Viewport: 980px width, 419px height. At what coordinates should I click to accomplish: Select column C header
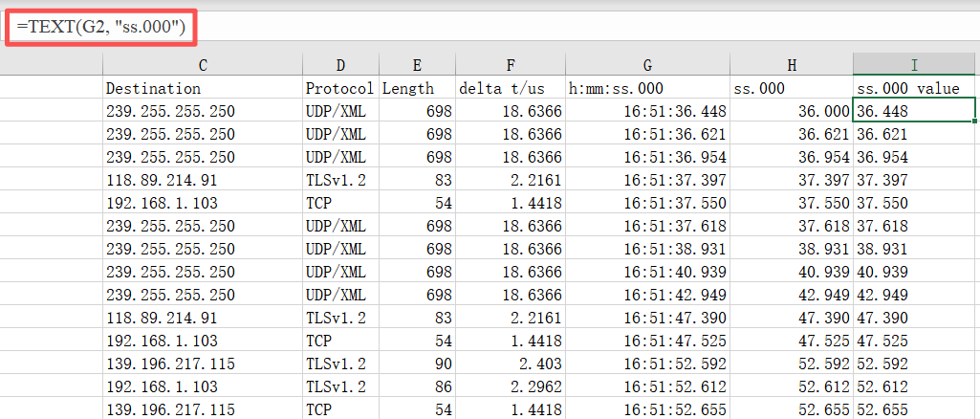203,65
